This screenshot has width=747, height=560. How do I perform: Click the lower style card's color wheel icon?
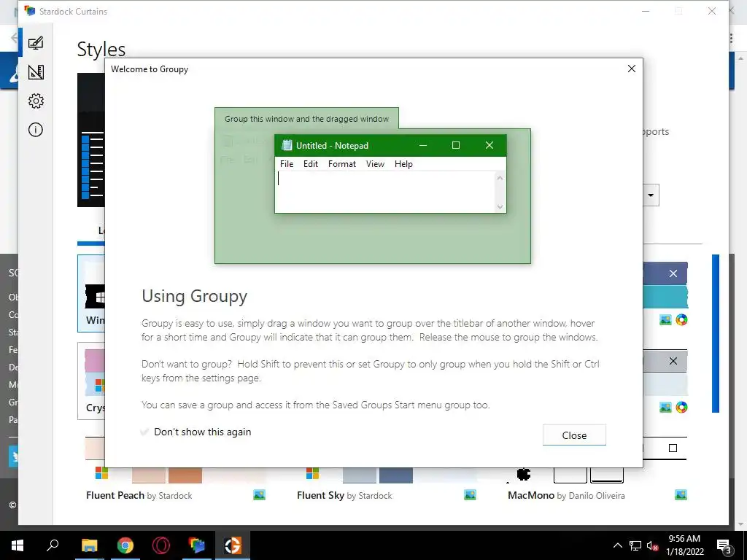[x=682, y=407]
